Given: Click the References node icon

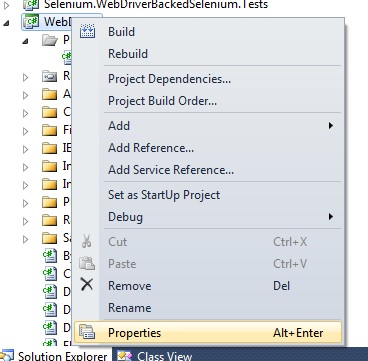Looking at the screenshot, I should point(50,77).
